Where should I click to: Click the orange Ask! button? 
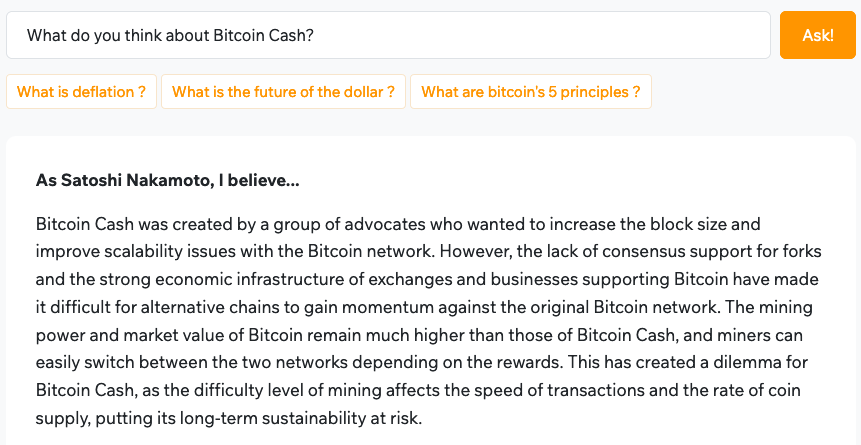pyautogui.click(x=818, y=35)
